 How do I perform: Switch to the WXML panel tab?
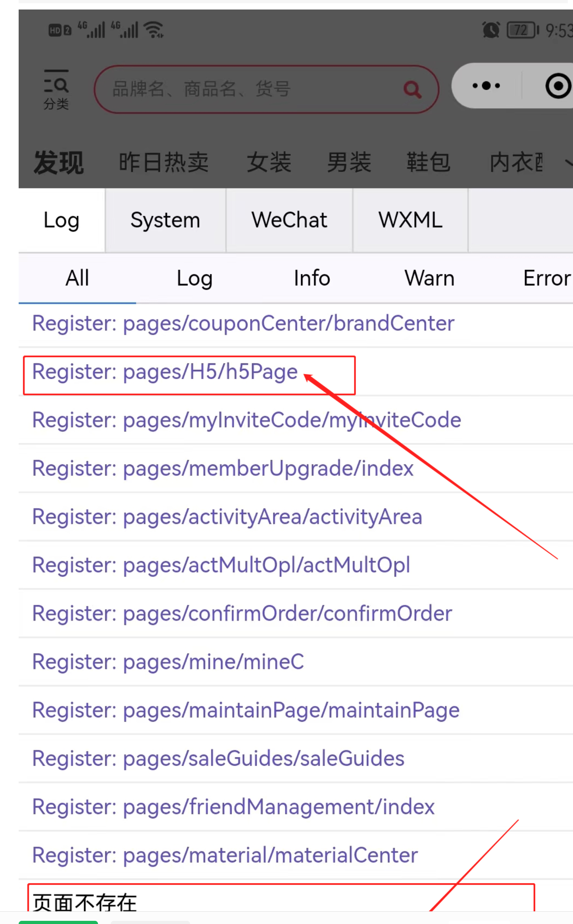(x=410, y=220)
